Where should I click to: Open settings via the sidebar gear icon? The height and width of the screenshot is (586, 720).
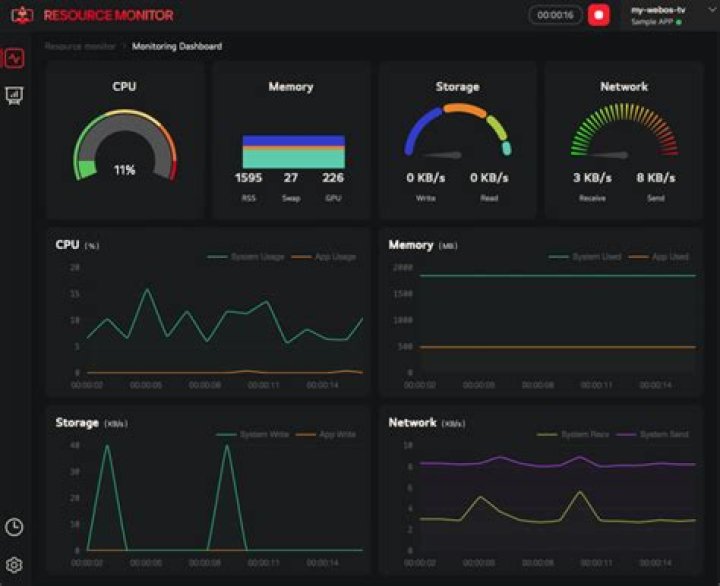point(14,565)
